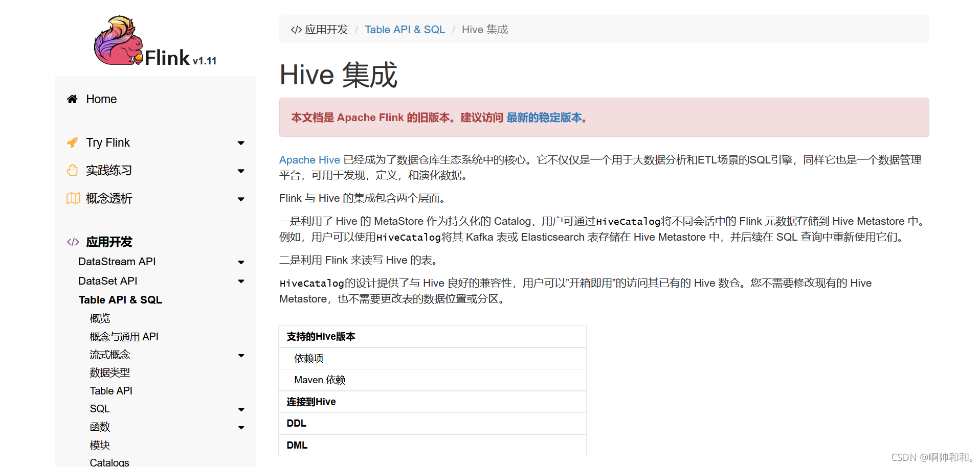Open the Table API sidebar page

(x=111, y=391)
